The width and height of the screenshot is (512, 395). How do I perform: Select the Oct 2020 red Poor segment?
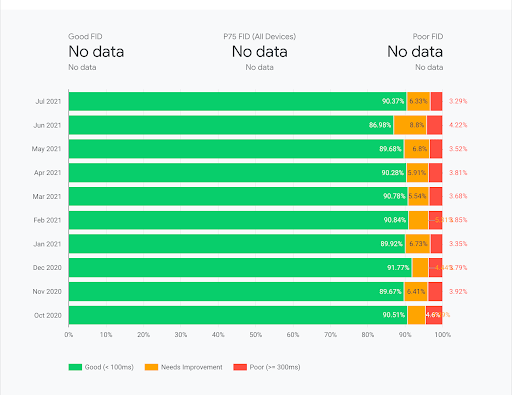click(x=434, y=315)
